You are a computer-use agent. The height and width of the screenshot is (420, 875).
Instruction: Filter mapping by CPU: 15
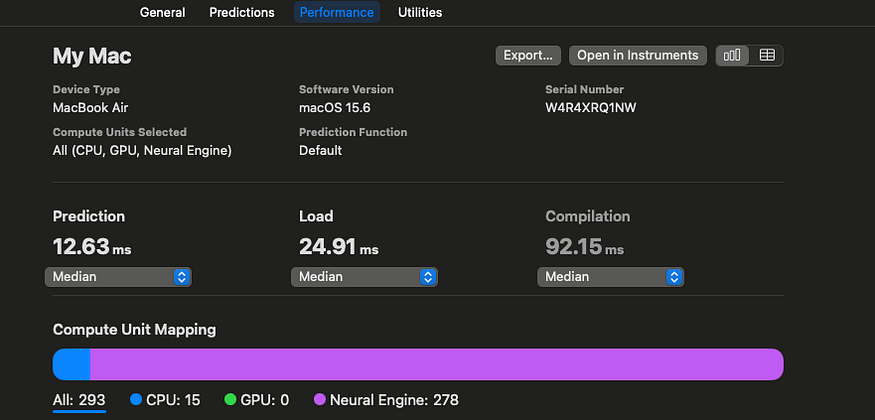click(x=165, y=400)
